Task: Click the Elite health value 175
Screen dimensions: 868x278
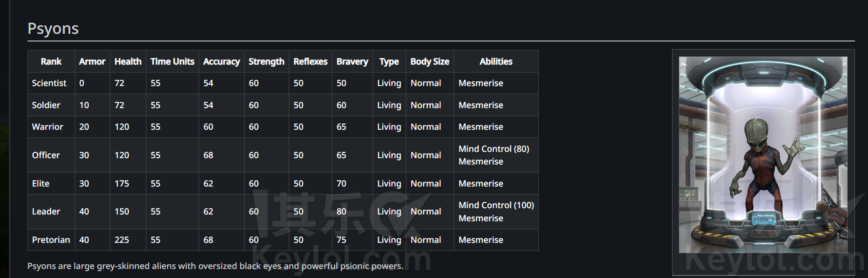Action: pos(122,184)
